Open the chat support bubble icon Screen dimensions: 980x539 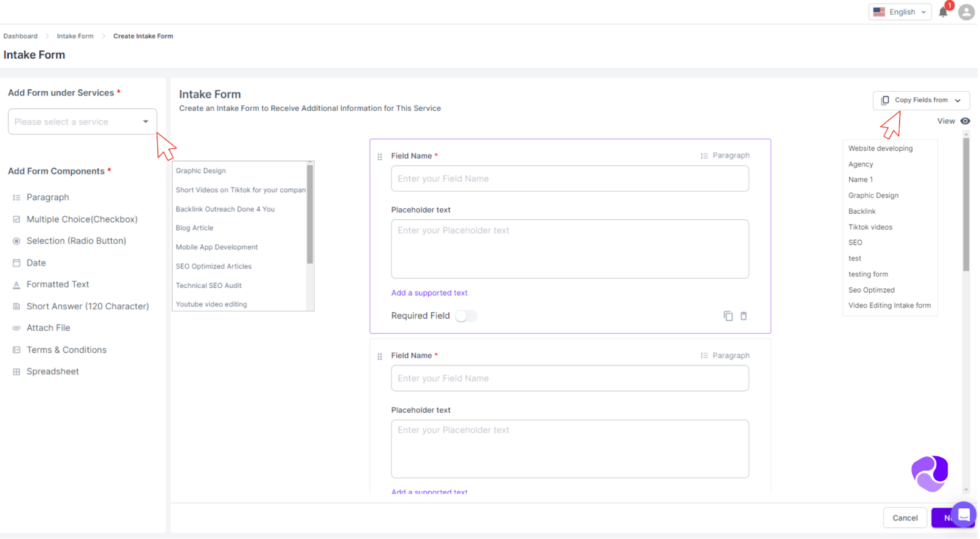point(963,514)
